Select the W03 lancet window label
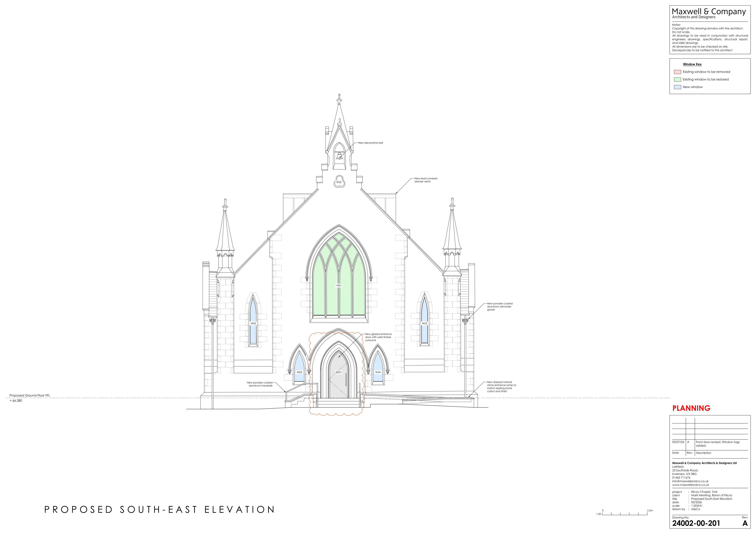The height and width of the screenshot is (534, 756). 253,323
